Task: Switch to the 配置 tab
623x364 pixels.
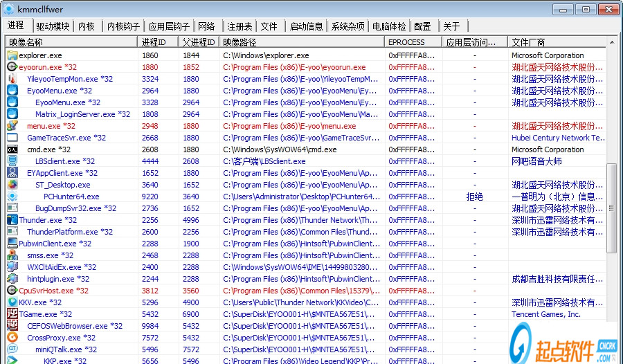Action: (422, 26)
